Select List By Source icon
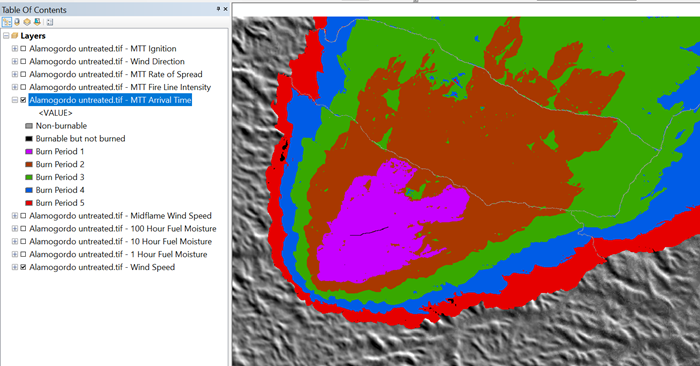This screenshot has width=700, height=366. pyautogui.click(x=17, y=22)
